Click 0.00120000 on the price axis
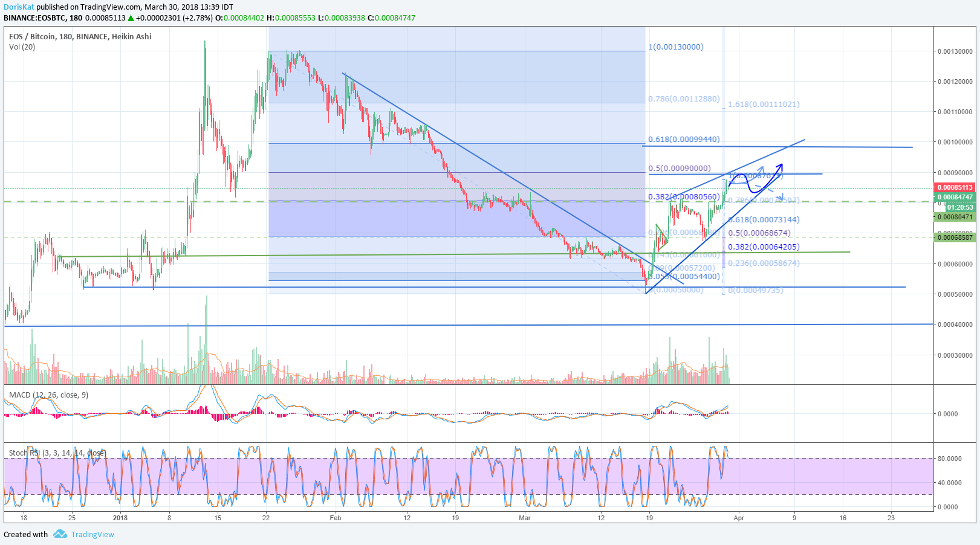The height and width of the screenshot is (545, 980). pyautogui.click(x=955, y=82)
